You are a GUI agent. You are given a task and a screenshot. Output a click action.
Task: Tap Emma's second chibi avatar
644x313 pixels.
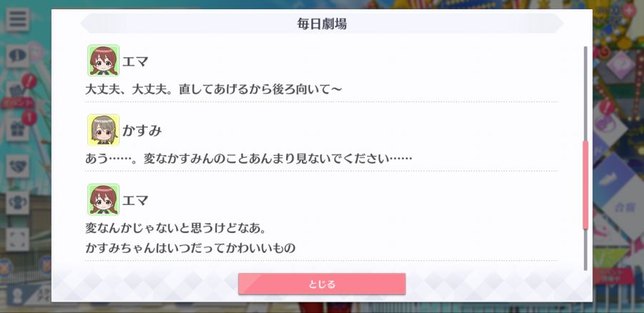(x=104, y=199)
